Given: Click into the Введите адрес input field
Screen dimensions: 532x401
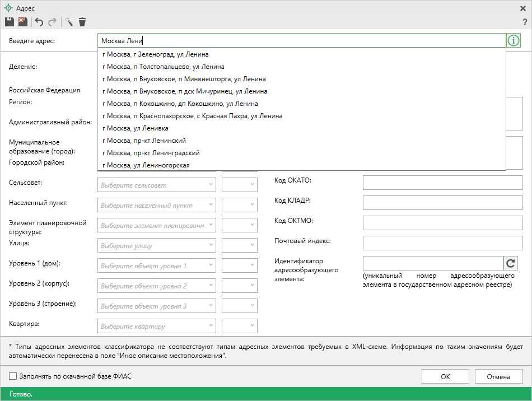Looking at the screenshot, I should [302, 41].
